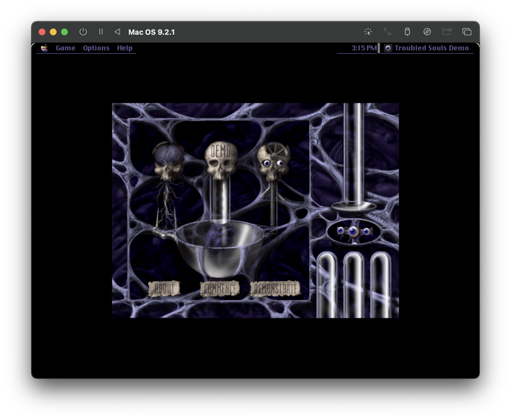Click the right chrome tube at bottom right
511x420 pixels.
[380, 285]
